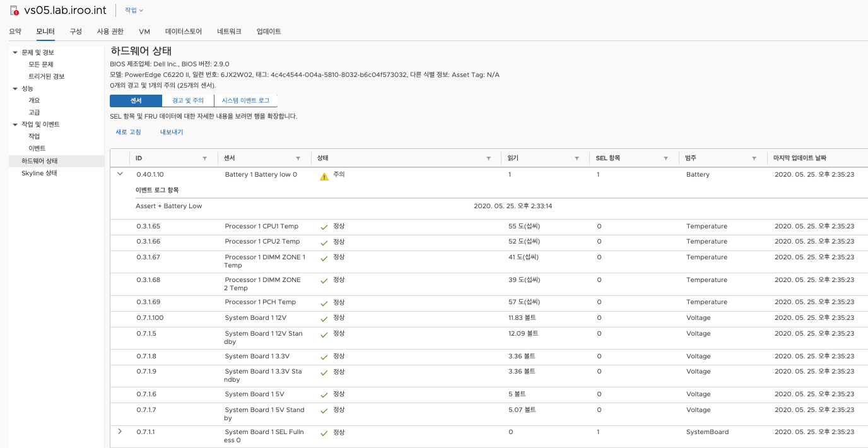Open the filter funnel on the 범주 column

click(x=754, y=158)
